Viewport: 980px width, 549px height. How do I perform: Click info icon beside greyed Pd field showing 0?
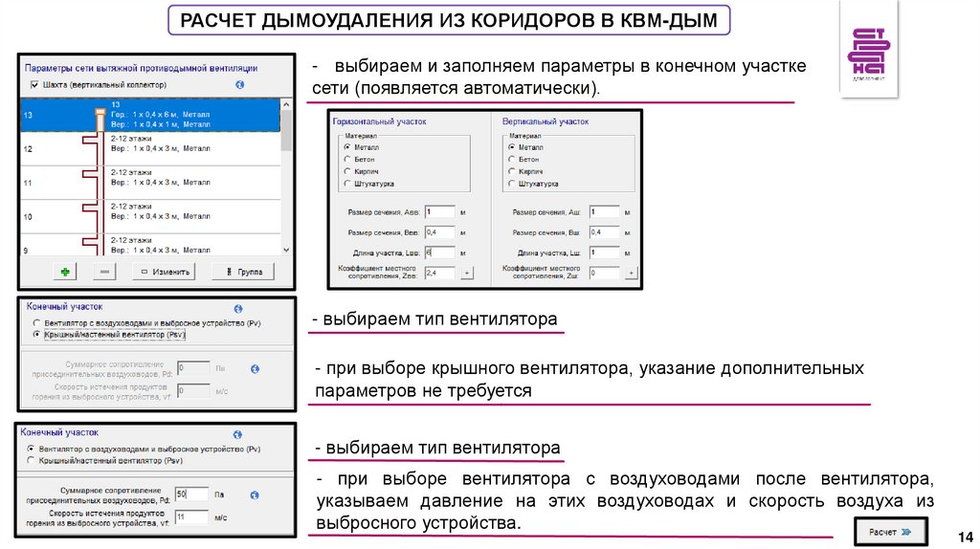click(x=255, y=369)
